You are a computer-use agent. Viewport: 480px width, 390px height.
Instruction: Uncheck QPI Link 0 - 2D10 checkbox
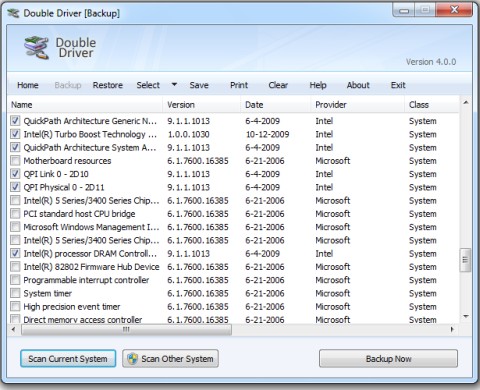tap(15, 174)
